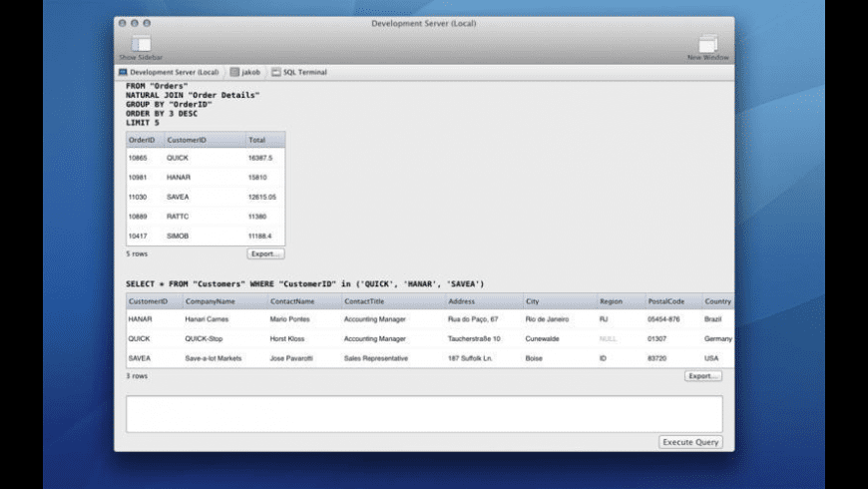The width and height of the screenshot is (868, 489).
Task: Switch to the jakob database breadcrumb
Action: [252, 73]
